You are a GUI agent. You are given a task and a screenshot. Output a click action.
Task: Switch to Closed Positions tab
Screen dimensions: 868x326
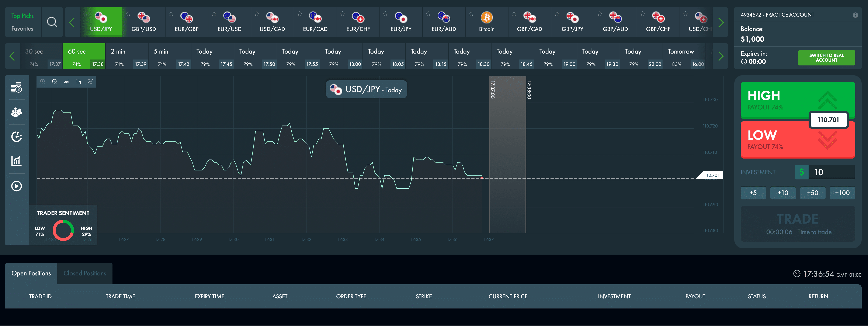(85, 273)
